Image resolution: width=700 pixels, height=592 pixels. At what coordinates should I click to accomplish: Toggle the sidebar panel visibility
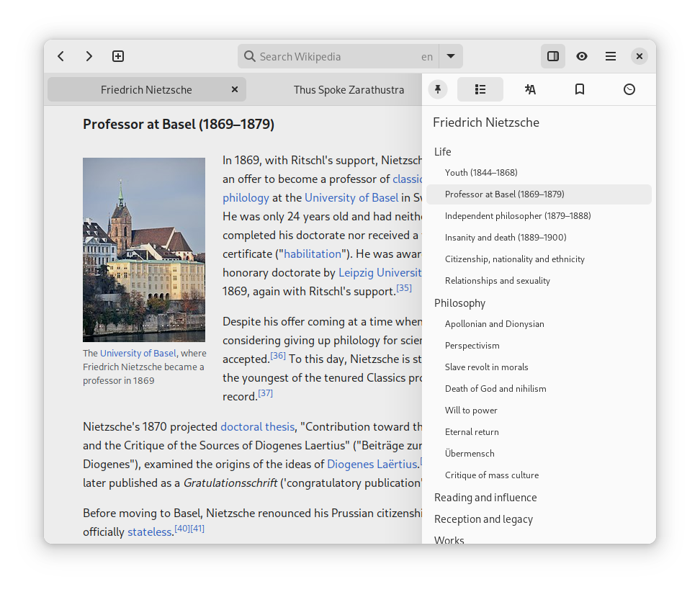(552, 56)
